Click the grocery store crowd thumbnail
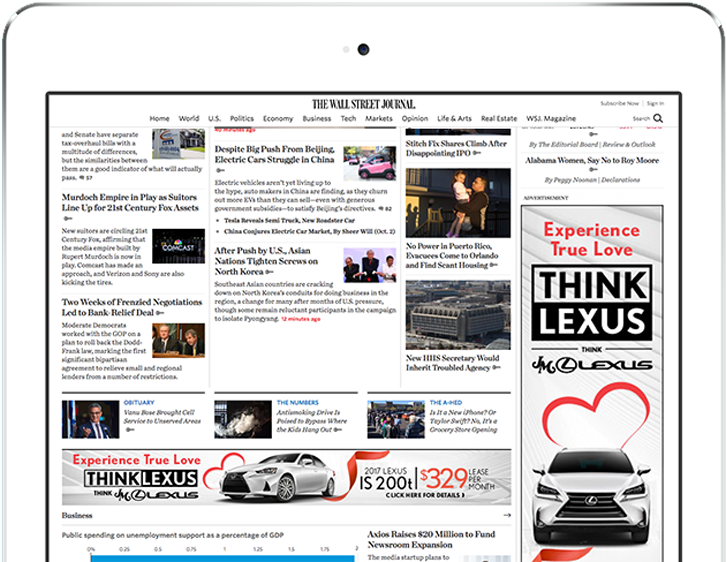727x562 pixels. point(396,420)
